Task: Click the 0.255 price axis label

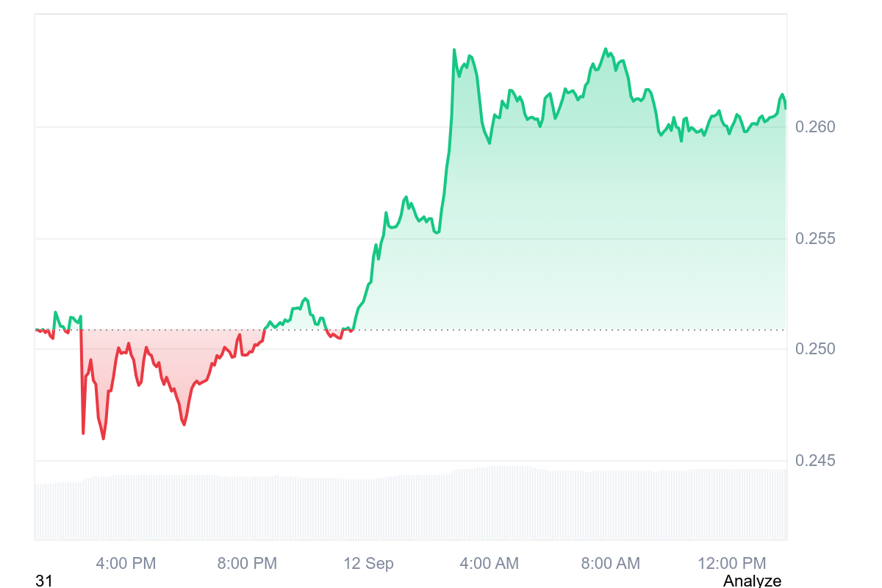Action: coord(815,239)
